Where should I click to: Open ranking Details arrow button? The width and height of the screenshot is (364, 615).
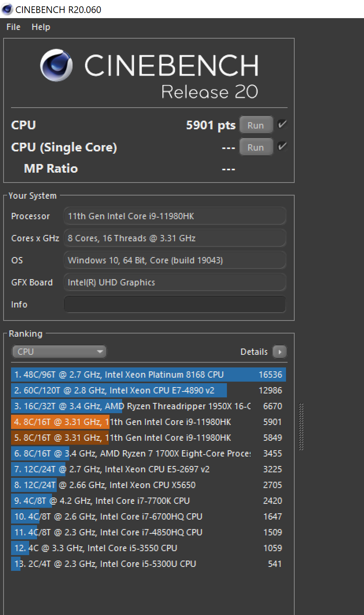[279, 352]
